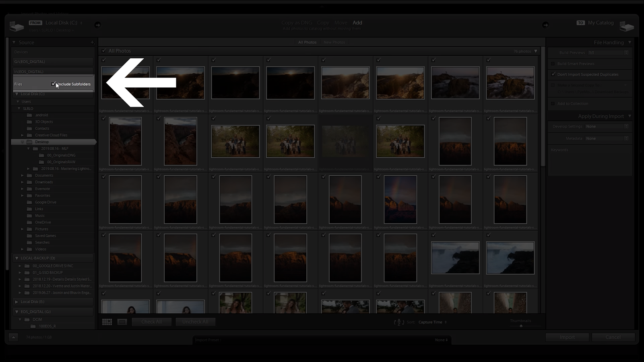Switch to the New Photos tab
Viewport: 644px width, 362px height.
[x=334, y=42]
